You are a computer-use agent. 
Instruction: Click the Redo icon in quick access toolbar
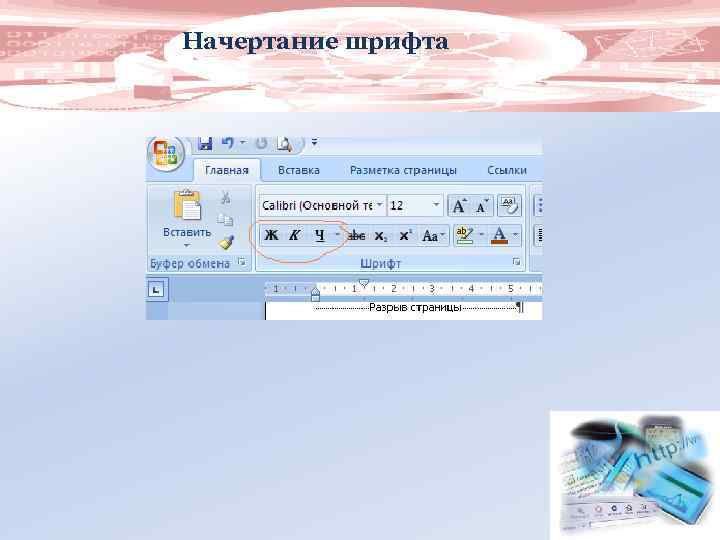point(261,144)
